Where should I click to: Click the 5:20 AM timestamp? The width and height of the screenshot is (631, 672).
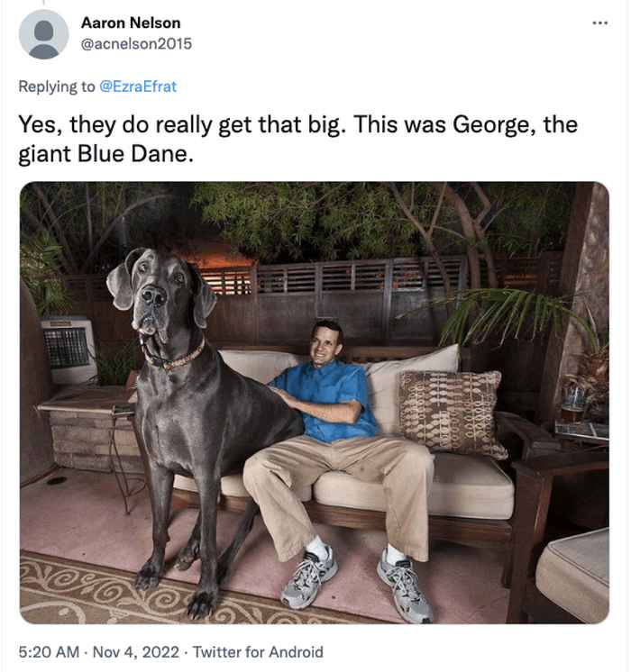click(49, 652)
